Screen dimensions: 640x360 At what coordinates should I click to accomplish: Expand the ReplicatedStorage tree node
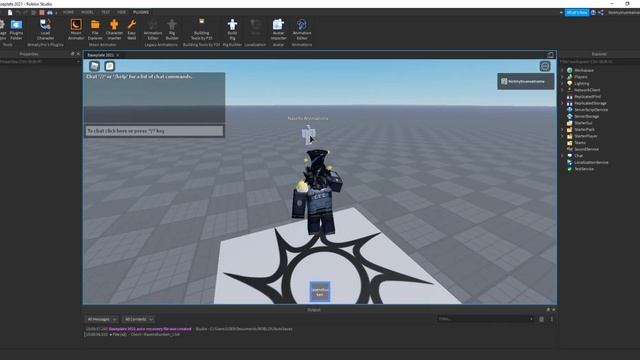pos(562,103)
